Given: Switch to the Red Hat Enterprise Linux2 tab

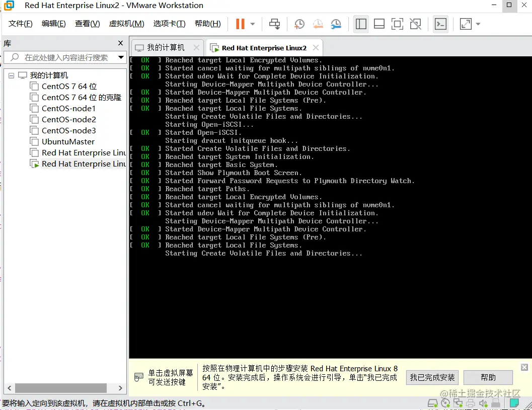Looking at the screenshot, I should click(x=264, y=48).
